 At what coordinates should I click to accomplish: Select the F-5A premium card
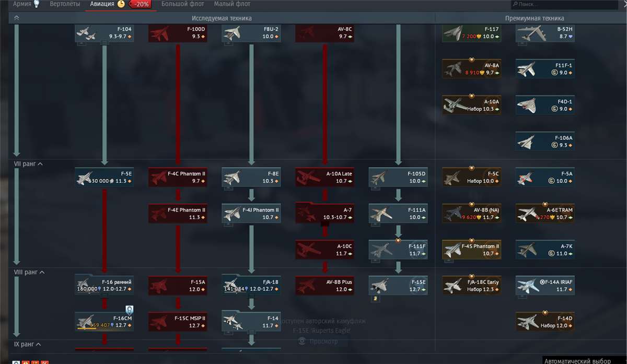[545, 177]
